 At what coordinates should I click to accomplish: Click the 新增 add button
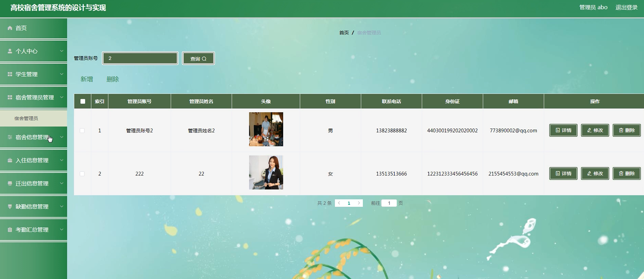[x=87, y=79]
